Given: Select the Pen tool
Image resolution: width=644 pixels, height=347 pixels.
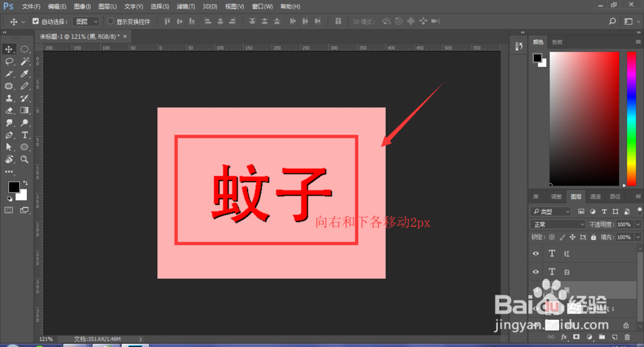Looking at the screenshot, I should click(8, 135).
